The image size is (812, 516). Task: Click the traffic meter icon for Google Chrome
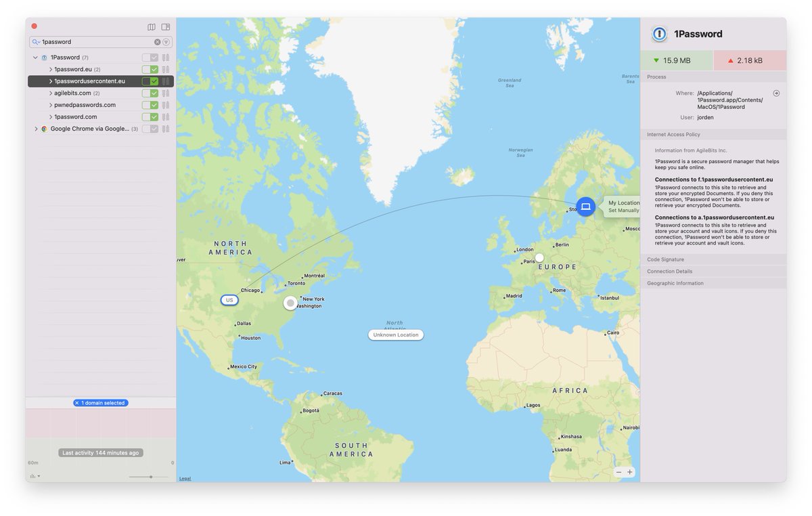tap(166, 129)
